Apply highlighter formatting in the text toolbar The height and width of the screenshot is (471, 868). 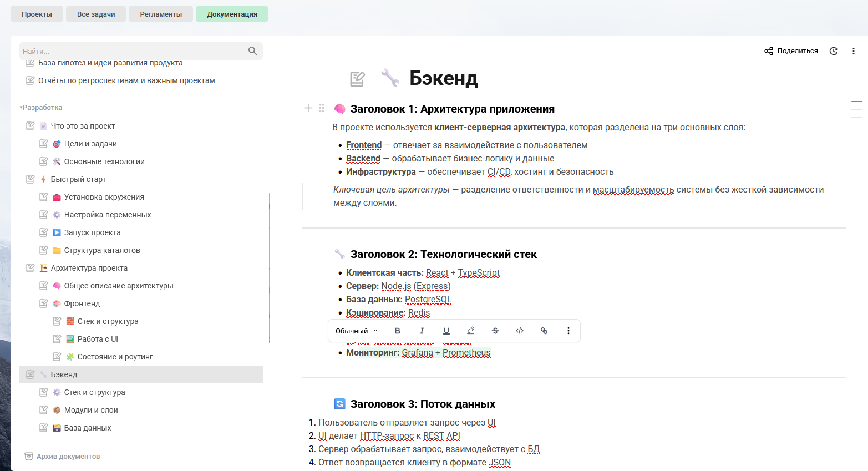(x=470, y=330)
